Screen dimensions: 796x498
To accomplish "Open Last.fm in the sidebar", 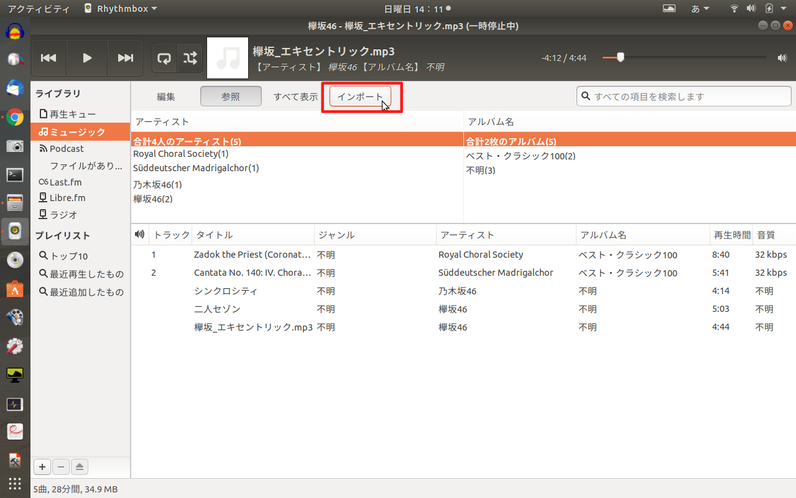I will (80, 182).
